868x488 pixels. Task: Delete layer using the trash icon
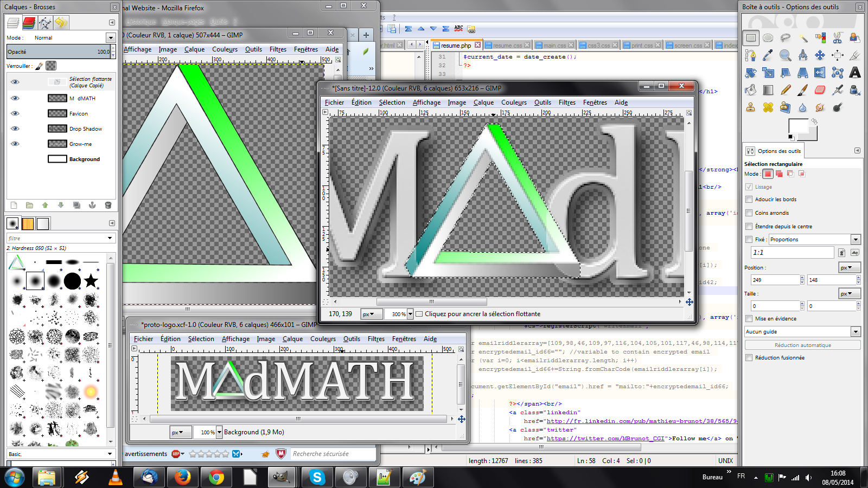coord(108,206)
